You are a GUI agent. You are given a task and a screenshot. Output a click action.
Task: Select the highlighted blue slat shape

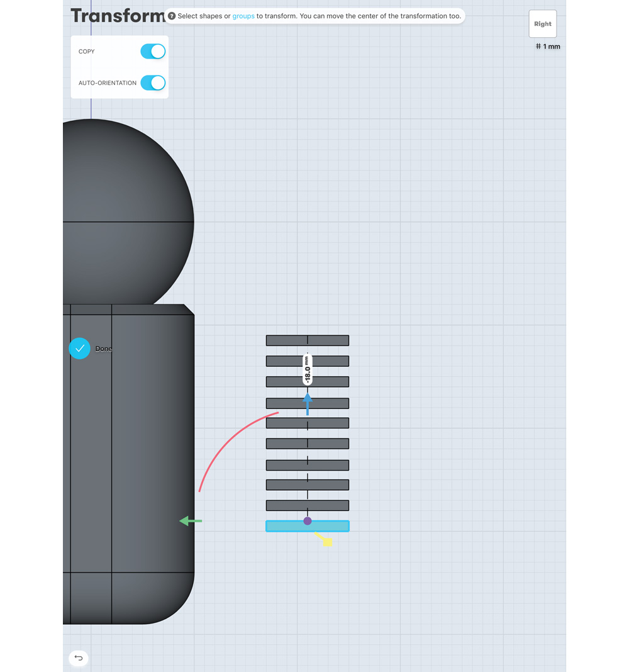307,526
